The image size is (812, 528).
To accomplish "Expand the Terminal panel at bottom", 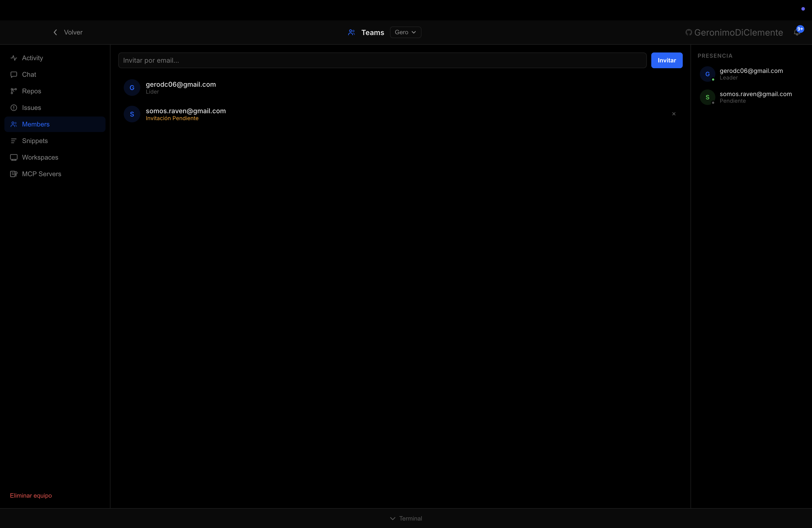I will pos(406,518).
